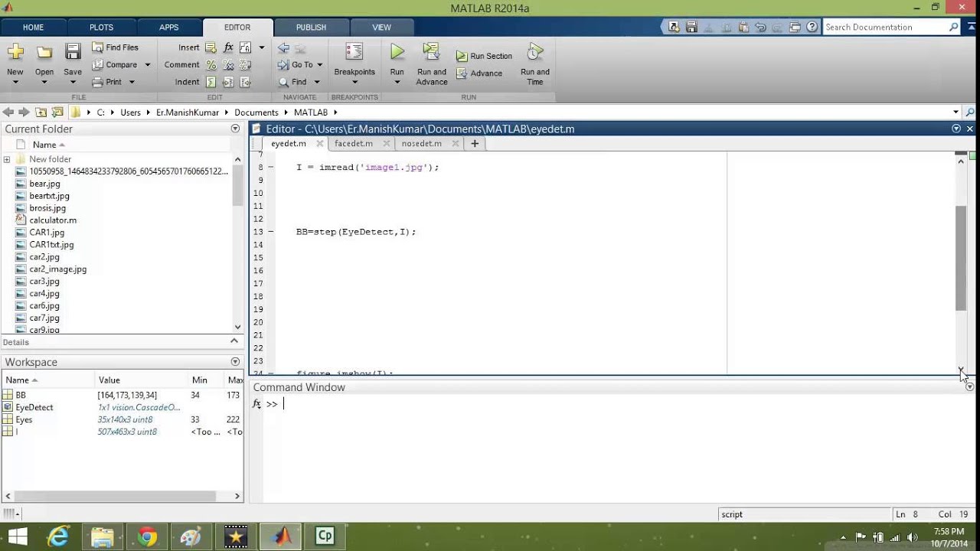The width and height of the screenshot is (980, 551).
Task: Click the Insert section icon
Action: pyautogui.click(x=211, y=47)
